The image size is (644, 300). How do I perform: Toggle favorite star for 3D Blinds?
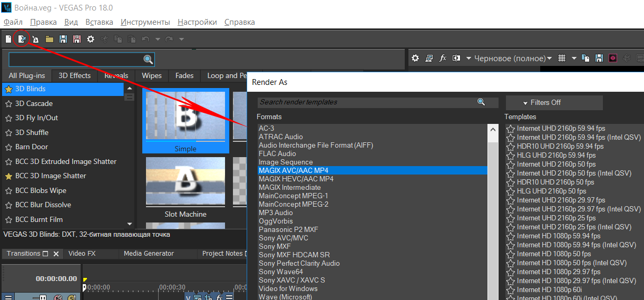pos(8,89)
